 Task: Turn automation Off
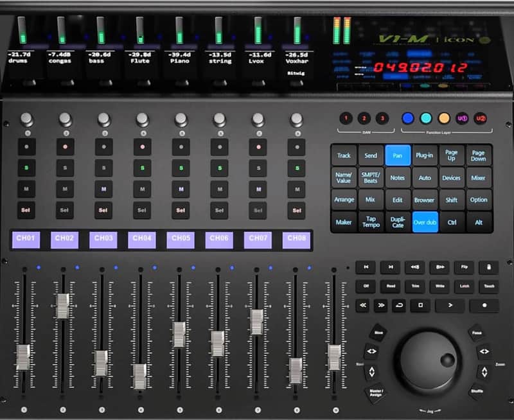point(366,286)
